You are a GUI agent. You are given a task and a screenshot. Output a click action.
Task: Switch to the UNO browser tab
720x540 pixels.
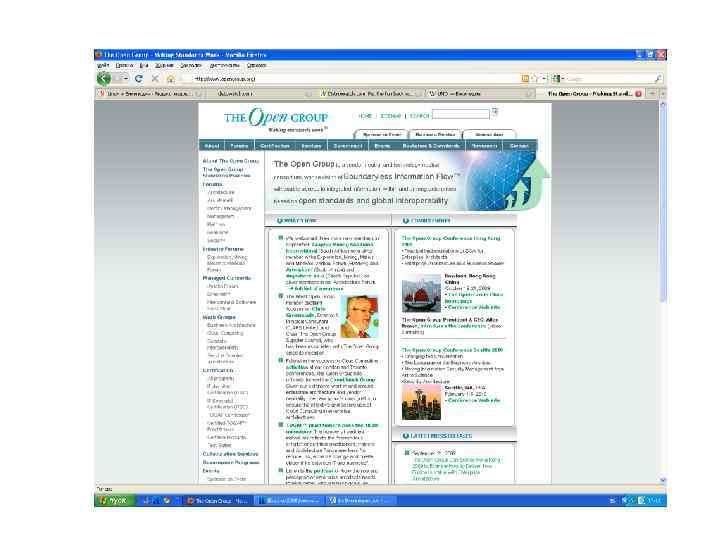(x=480, y=94)
